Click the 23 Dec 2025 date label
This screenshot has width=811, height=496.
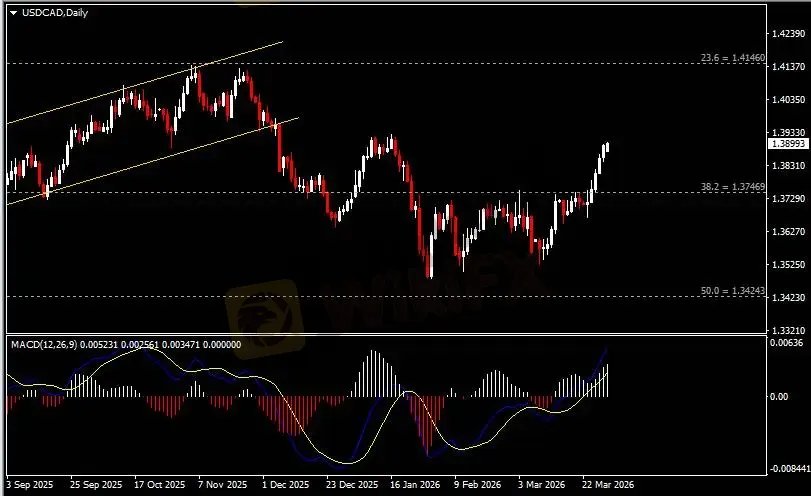coord(352,484)
